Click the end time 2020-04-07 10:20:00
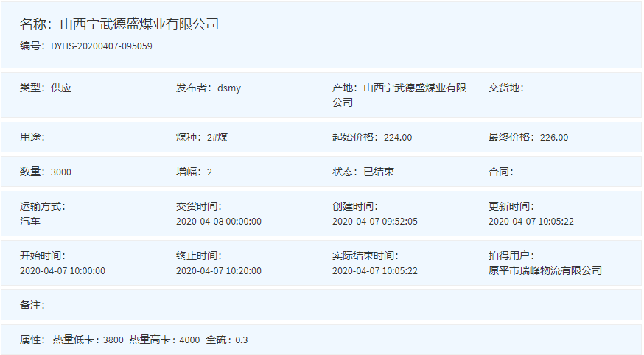The height and width of the screenshot is (355, 644). click(219, 270)
